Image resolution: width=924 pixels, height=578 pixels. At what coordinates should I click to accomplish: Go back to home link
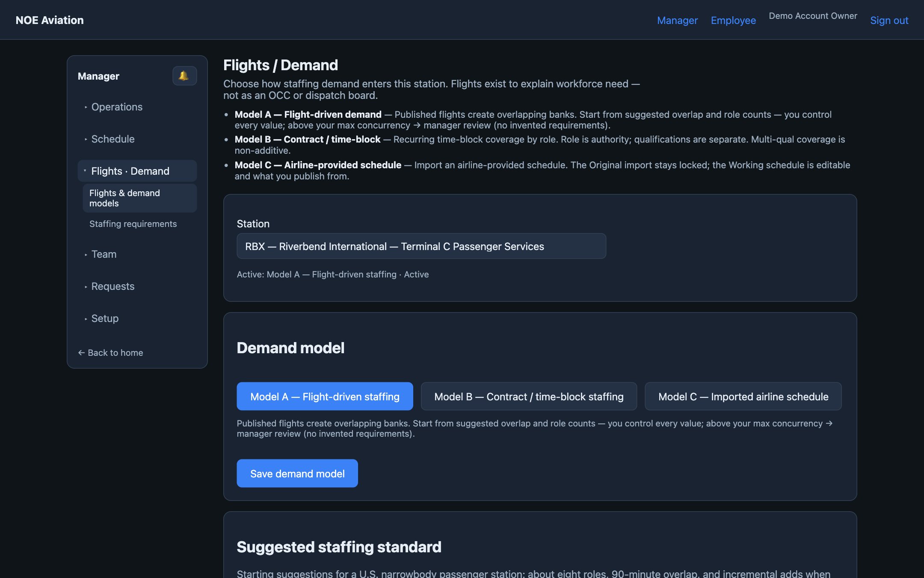[x=110, y=352]
